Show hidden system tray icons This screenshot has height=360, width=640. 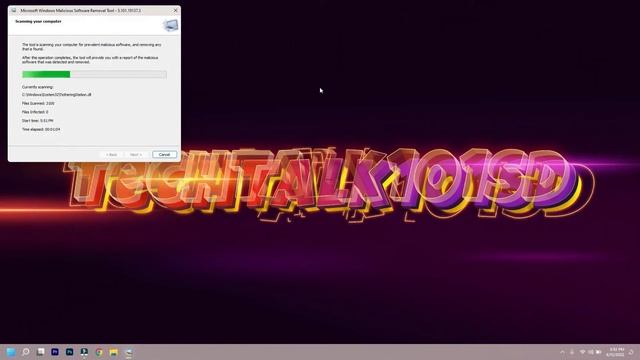562,352
